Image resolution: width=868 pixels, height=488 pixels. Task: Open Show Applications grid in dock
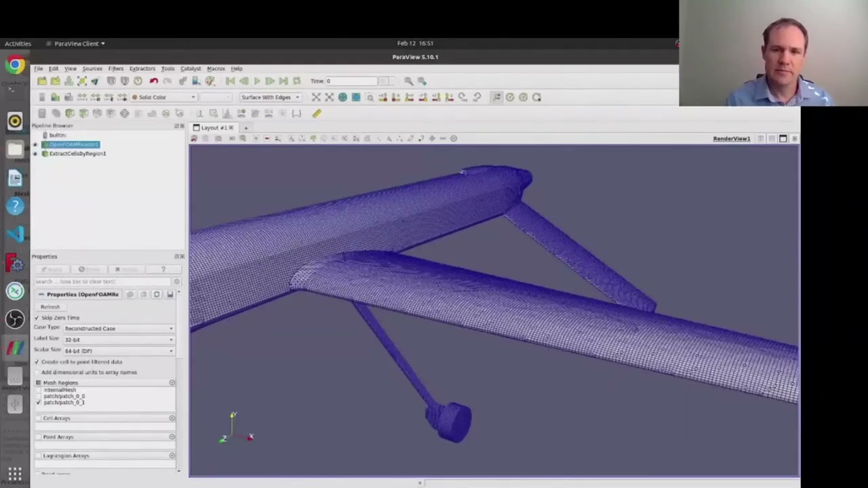[x=15, y=474]
